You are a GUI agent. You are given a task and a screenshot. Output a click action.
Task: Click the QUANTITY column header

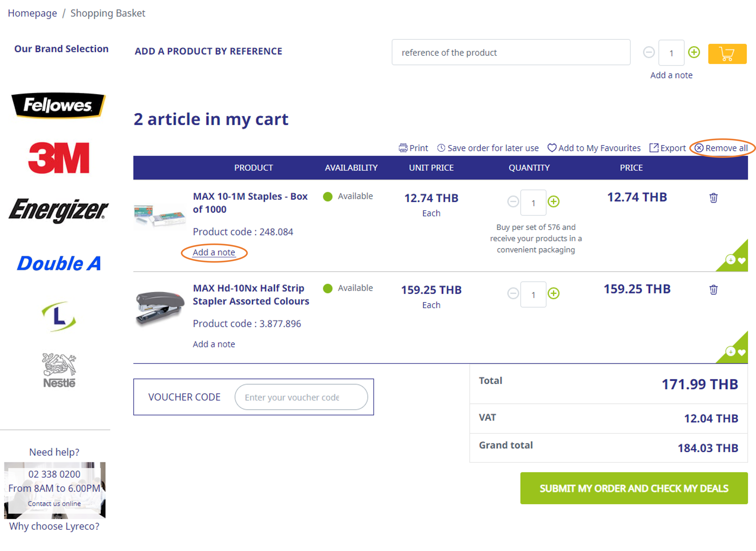(x=529, y=167)
